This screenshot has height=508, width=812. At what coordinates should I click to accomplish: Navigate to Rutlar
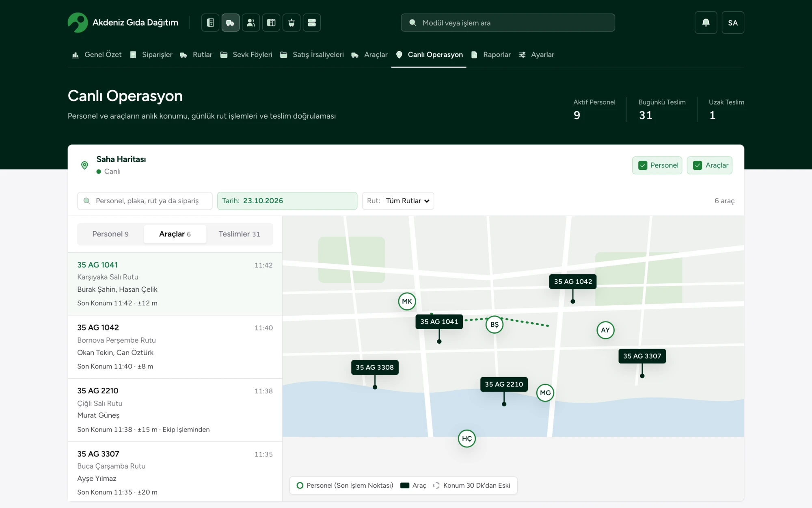click(196, 54)
